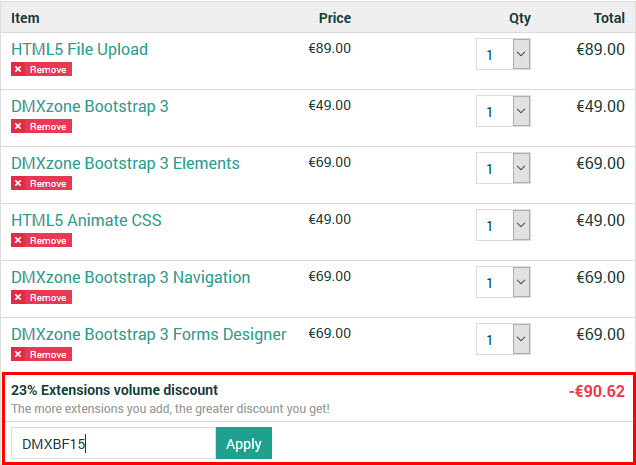Open quantity dropdown for HTML5 File Upload
Viewport: 636px width, 465px height.
(503, 54)
